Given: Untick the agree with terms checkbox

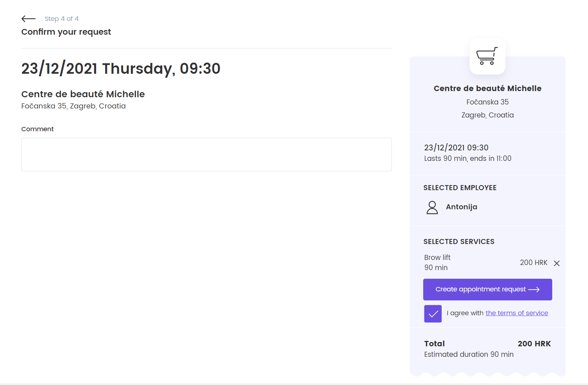Looking at the screenshot, I should (433, 314).
